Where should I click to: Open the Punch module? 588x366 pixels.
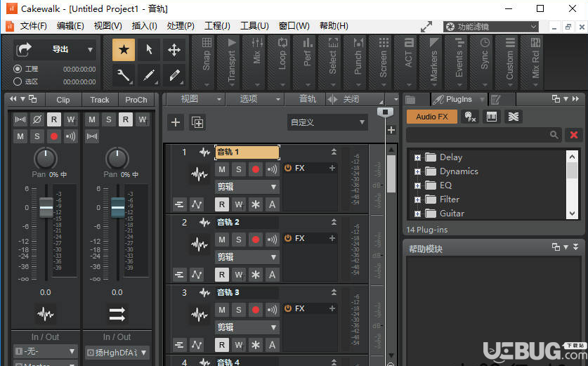tap(358, 62)
